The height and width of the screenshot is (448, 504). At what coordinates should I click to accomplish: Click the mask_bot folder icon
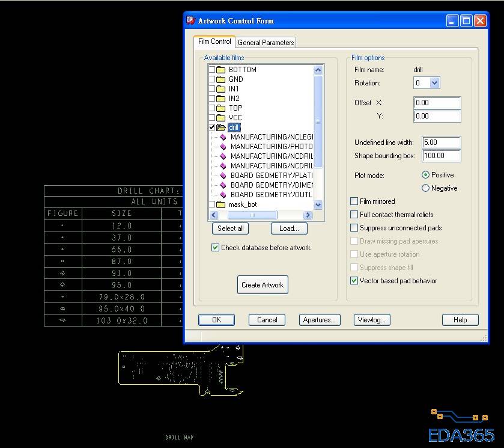(x=220, y=204)
